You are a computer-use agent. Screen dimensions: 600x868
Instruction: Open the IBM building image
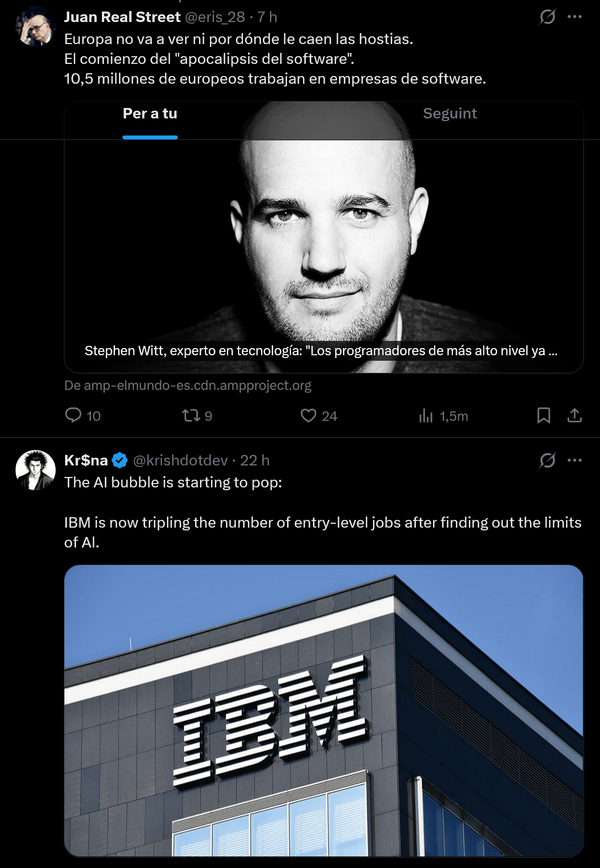point(324,710)
